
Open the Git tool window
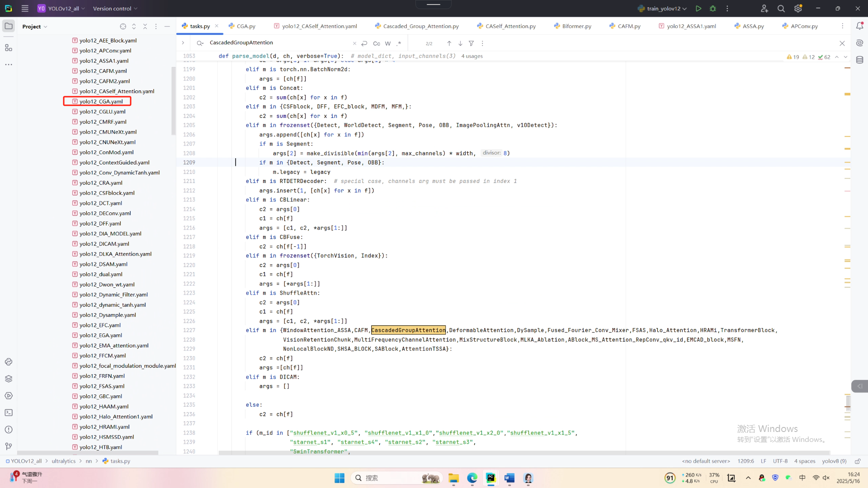pyautogui.click(x=9, y=446)
